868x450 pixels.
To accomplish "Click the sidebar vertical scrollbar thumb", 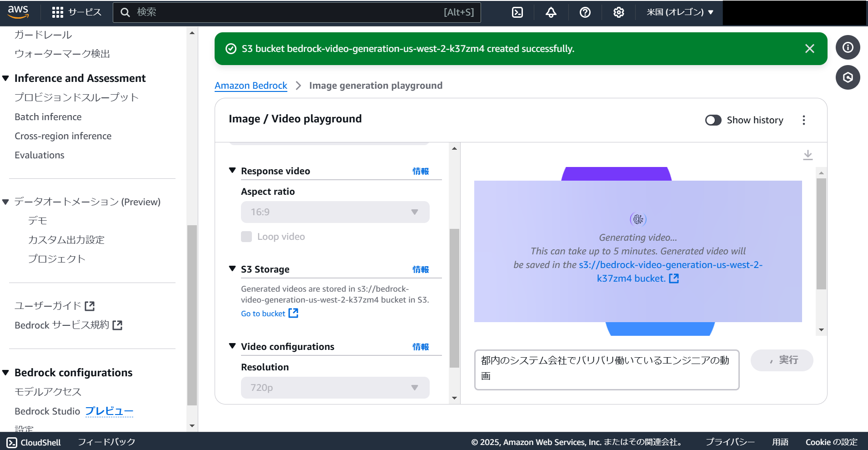I will 192,315.
